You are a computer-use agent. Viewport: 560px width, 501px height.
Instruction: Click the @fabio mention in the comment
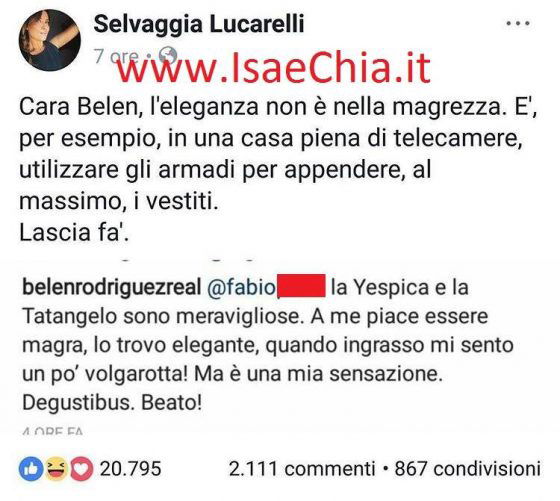tap(241, 287)
